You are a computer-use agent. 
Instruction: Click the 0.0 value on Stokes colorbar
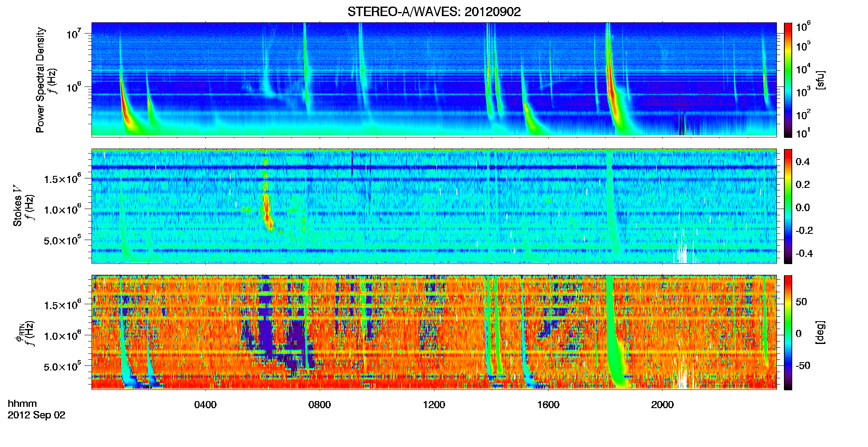pos(803,207)
